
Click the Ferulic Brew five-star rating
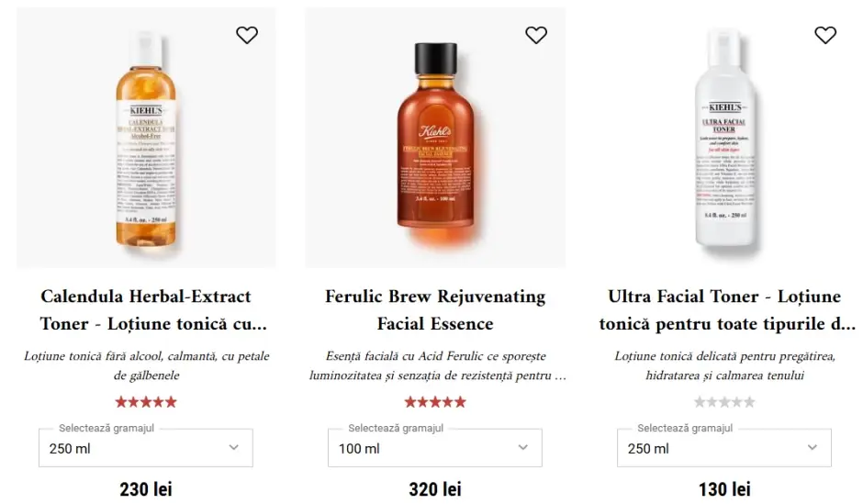[x=435, y=402]
